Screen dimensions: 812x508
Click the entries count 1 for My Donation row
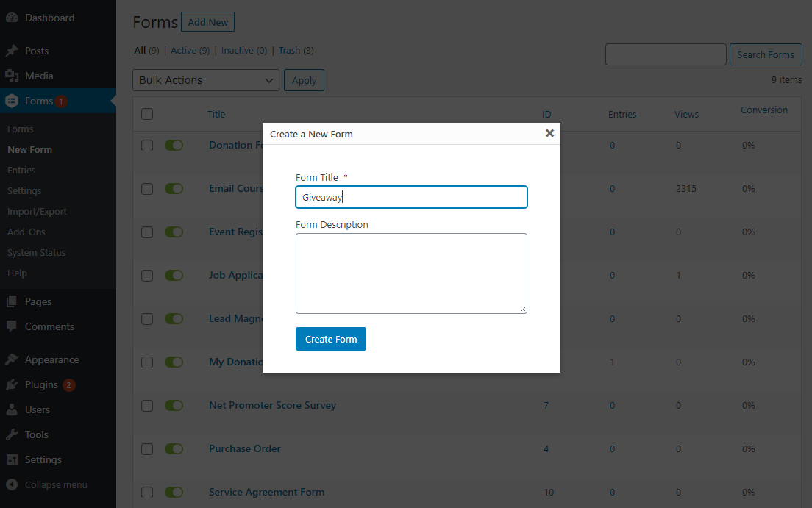[x=612, y=362]
